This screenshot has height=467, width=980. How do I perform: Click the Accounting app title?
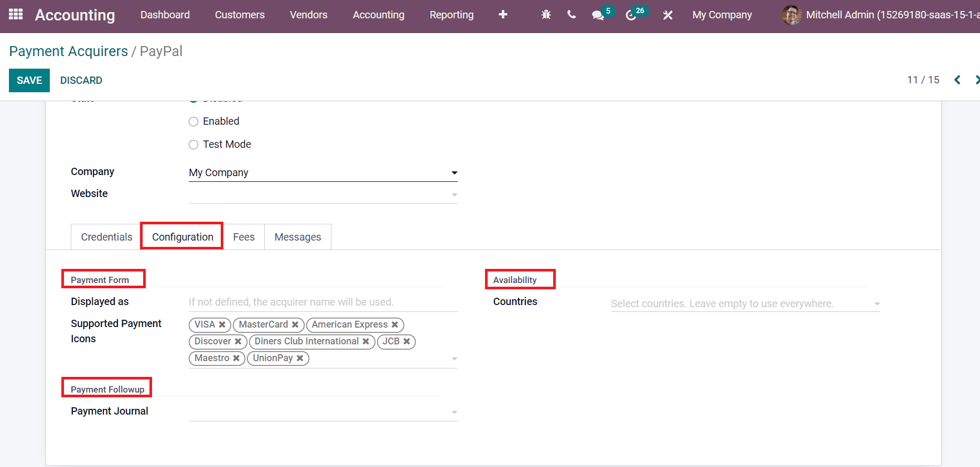(x=75, y=15)
